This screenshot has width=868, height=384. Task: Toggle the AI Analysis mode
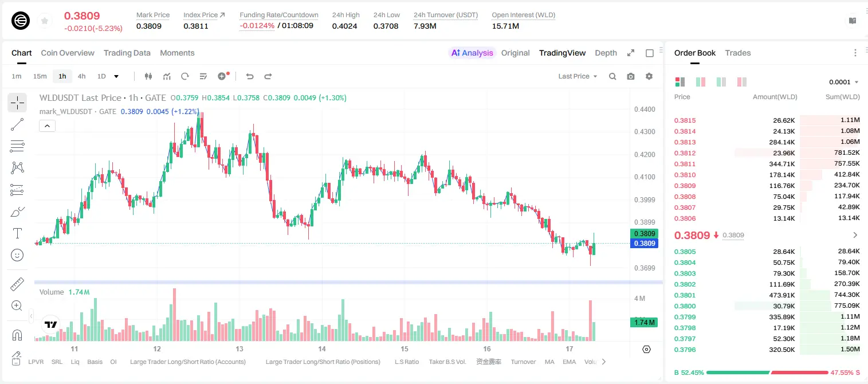click(x=472, y=53)
